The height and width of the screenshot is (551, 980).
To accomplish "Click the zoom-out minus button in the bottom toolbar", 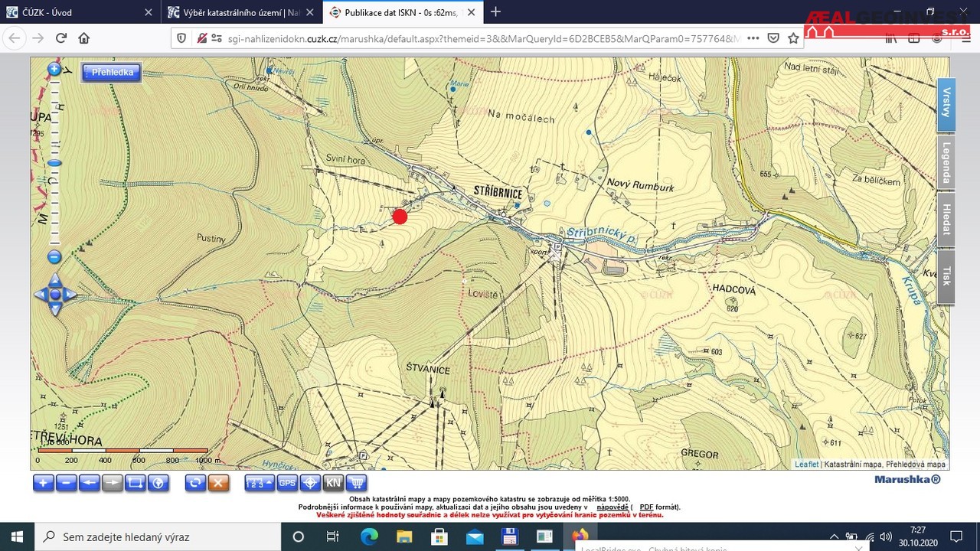I will tap(67, 483).
